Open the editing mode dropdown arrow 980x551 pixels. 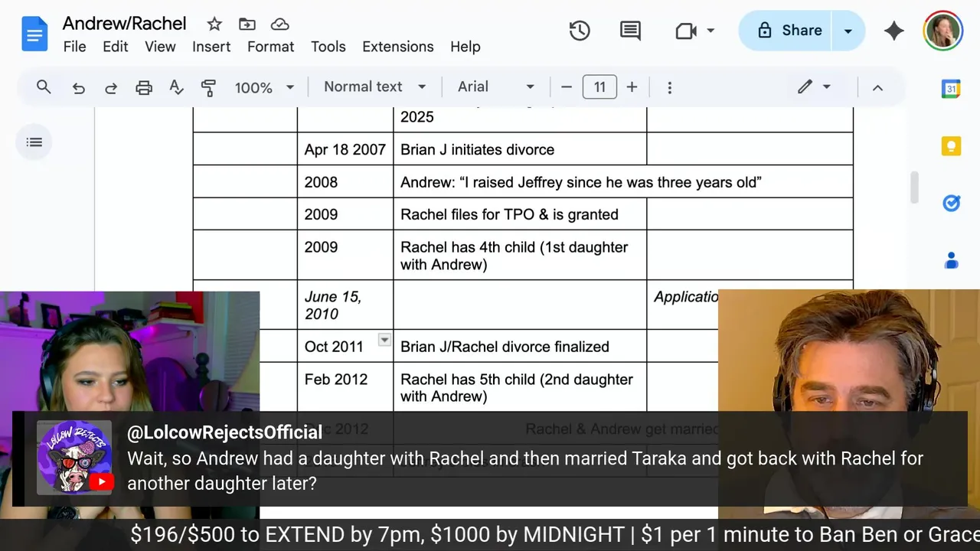click(827, 87)
